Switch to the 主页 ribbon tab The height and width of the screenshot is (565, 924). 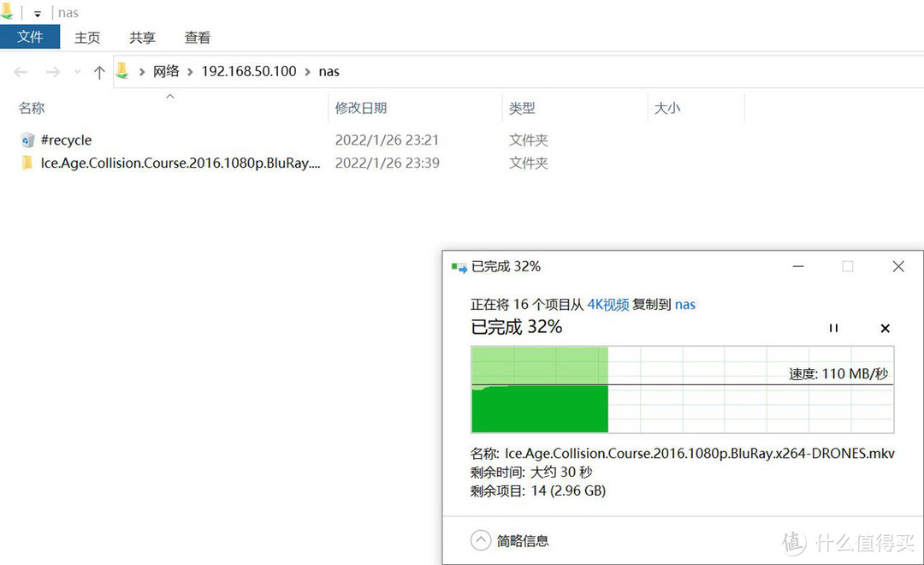(87, 38)
